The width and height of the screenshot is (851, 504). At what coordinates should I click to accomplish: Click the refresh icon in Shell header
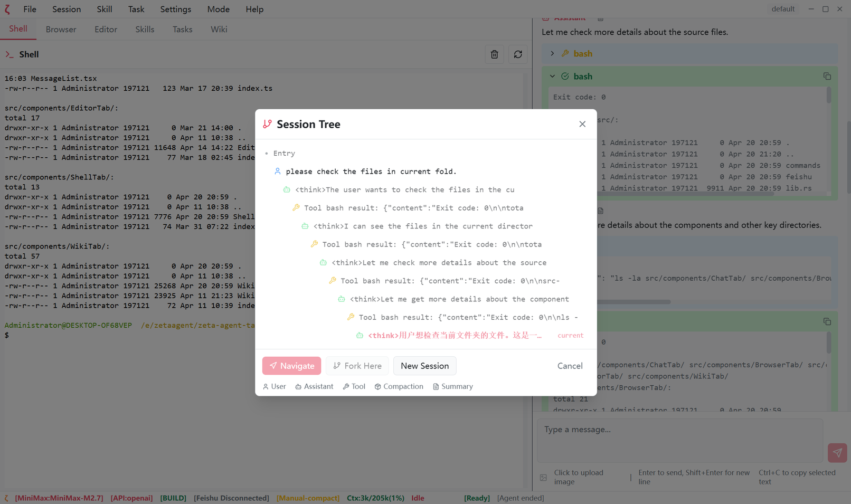point(518,54)
